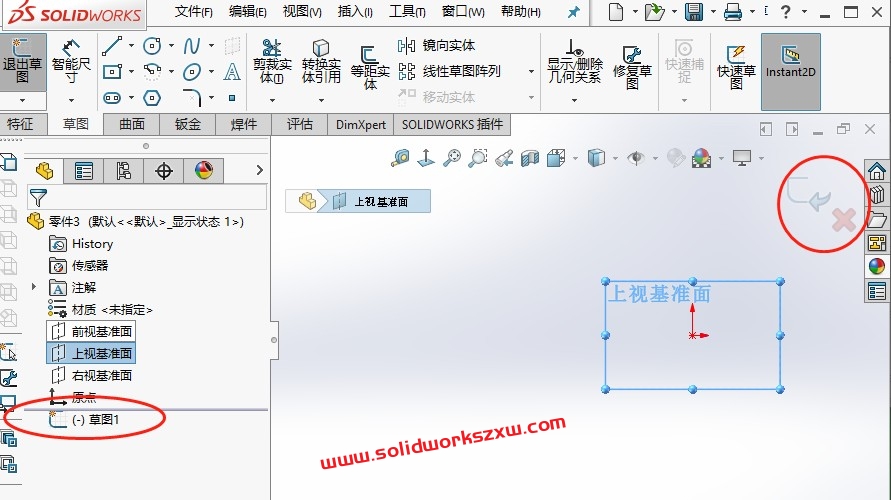Switch to the Surfaces (曲面) tab
The width and height of the screenshot is (891, 500).
132,124
